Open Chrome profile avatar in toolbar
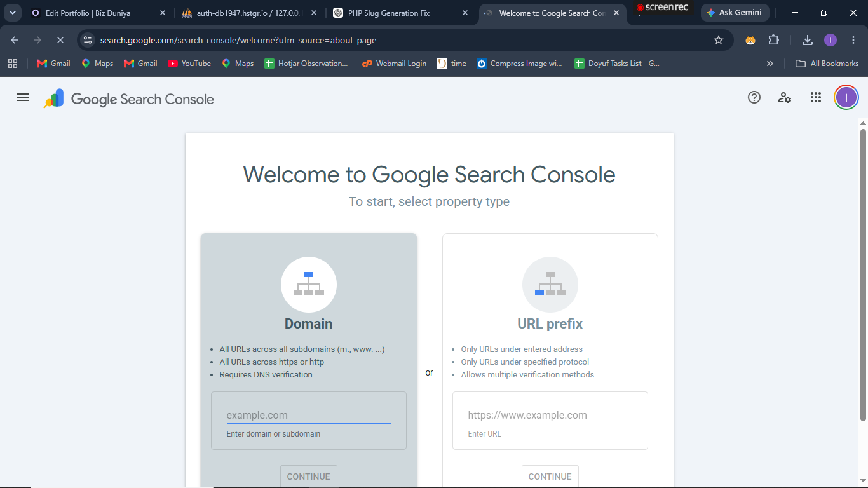Viewport: 868px width, 488px height. [x=831, y=40]
